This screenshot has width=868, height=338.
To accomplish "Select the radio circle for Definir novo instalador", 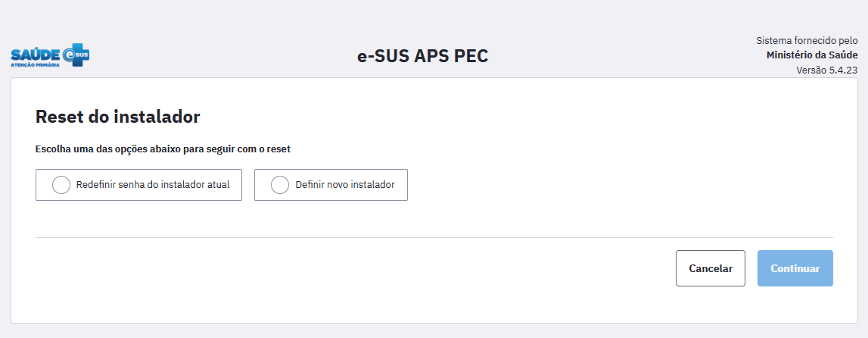I will (x=280, y=185).
